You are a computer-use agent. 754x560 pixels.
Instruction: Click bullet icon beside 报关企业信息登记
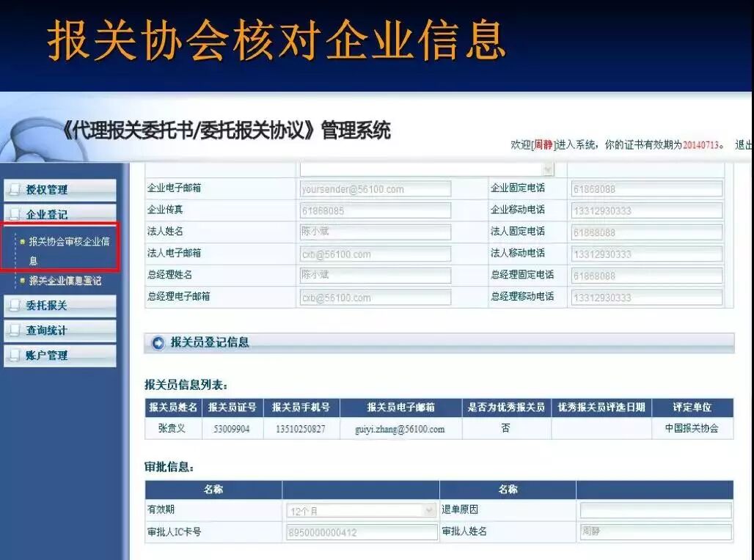pyautogui.click(x=22, y=280)
